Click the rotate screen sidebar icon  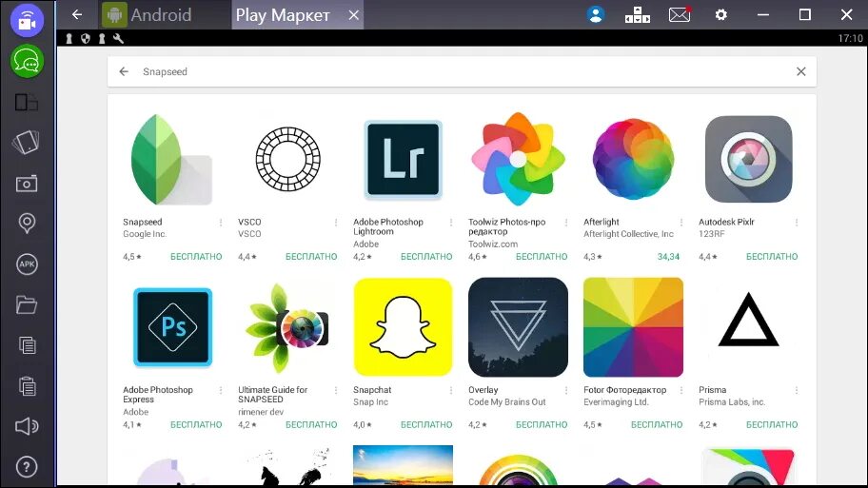click(x=26, y=142)
